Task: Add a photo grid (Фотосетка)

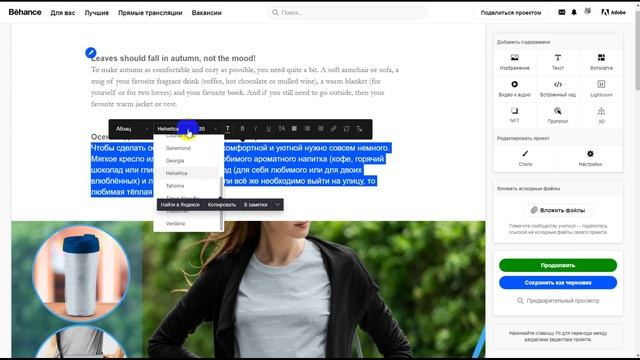Action: point(601,62)
